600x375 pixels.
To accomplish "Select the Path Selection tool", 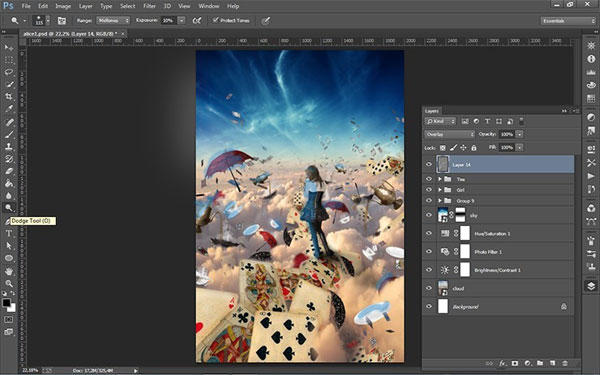I will tap(8, 246).
